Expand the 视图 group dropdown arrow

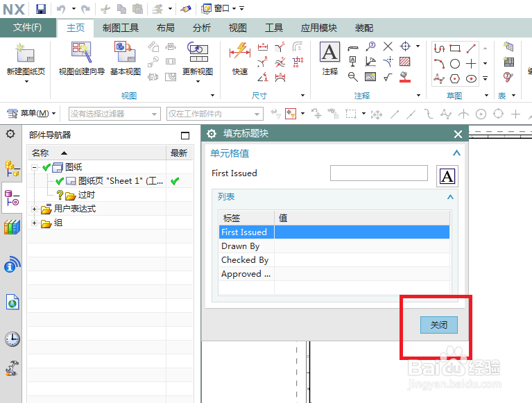pos(213,96)
